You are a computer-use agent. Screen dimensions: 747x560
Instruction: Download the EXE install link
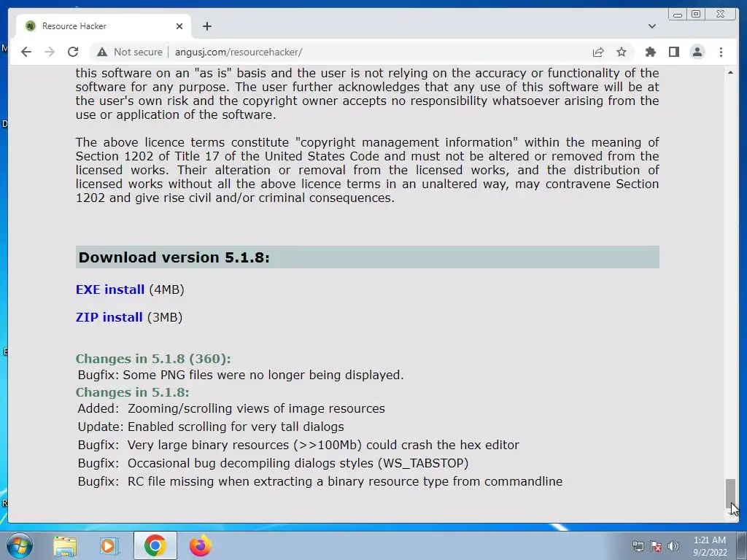[110, 289]
